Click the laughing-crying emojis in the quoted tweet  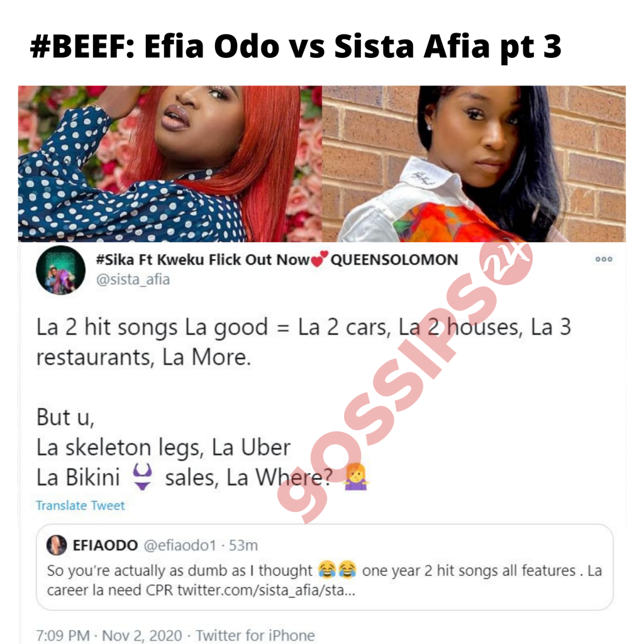point(337,570)
